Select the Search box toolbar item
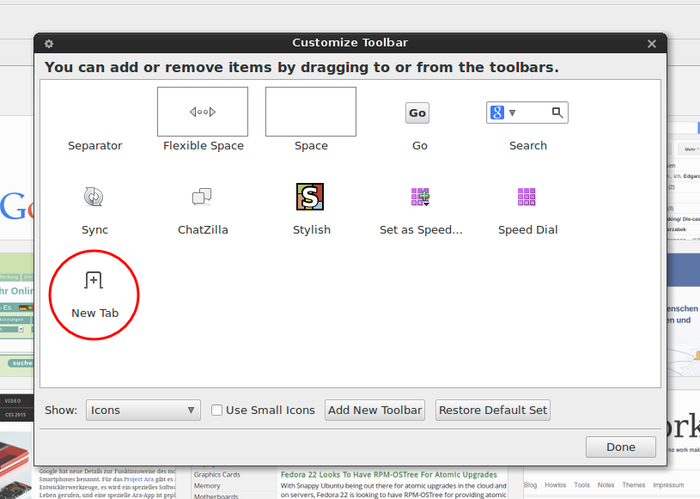The height and width of the screenshot is (499, 700). coord(527,112)
